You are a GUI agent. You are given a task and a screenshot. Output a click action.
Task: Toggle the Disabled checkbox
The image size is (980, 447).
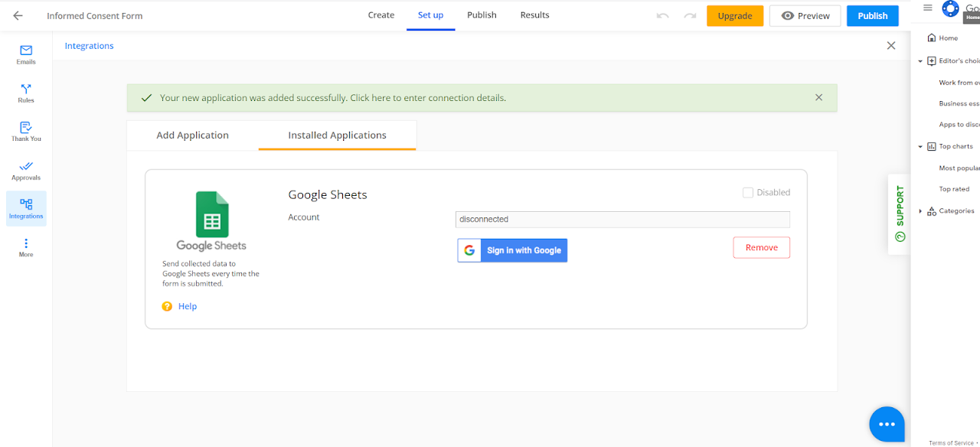click(x=748, y=193)
